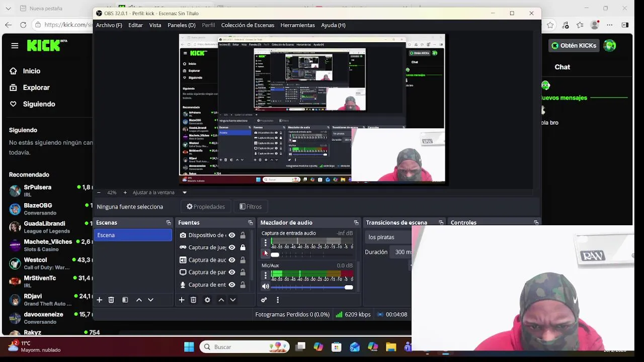Open the Colección de Escenas menu

248,25
